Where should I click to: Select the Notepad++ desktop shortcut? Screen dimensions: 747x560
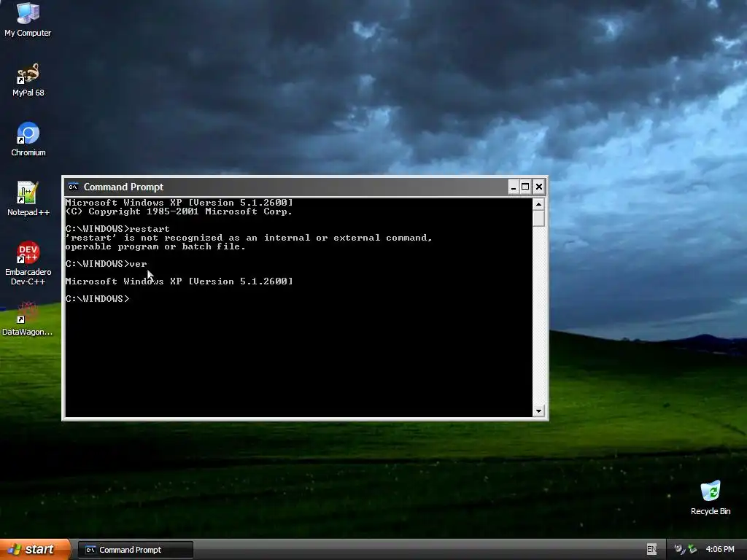click(x=28, y=198)
